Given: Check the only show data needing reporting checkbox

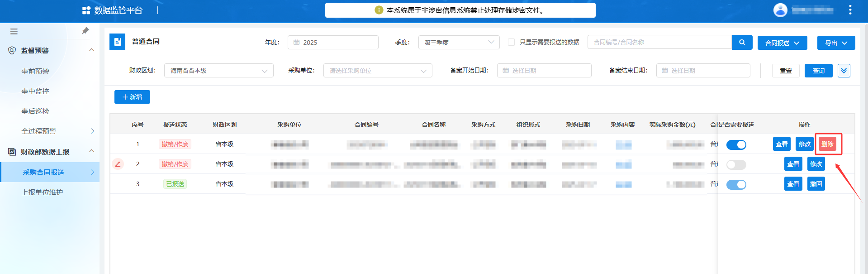Looking at the screenshot, I should [511, 42].
